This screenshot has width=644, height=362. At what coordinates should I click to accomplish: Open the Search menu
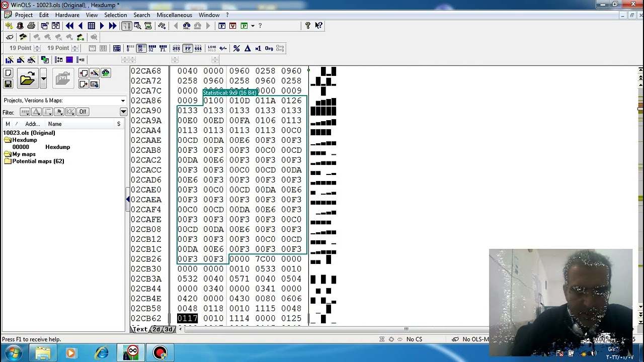click(141, 15)
